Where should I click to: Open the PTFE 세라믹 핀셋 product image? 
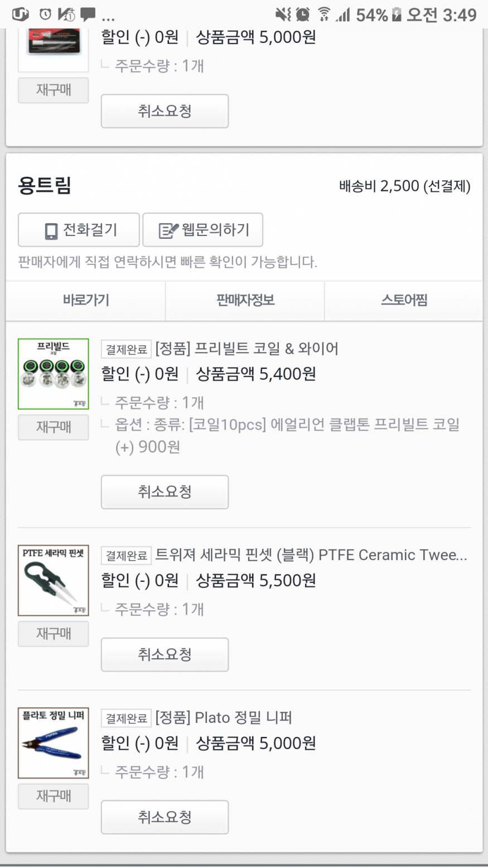tap(54, 580)
